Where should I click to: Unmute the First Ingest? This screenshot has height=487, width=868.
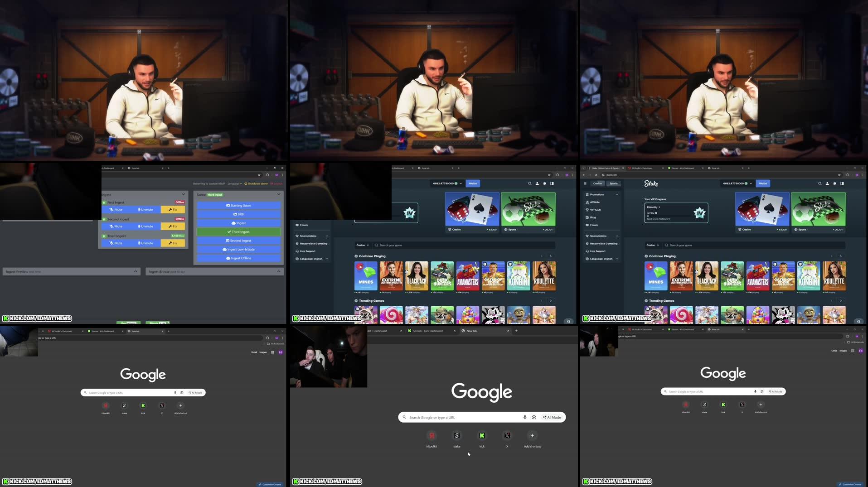(146, 209)
